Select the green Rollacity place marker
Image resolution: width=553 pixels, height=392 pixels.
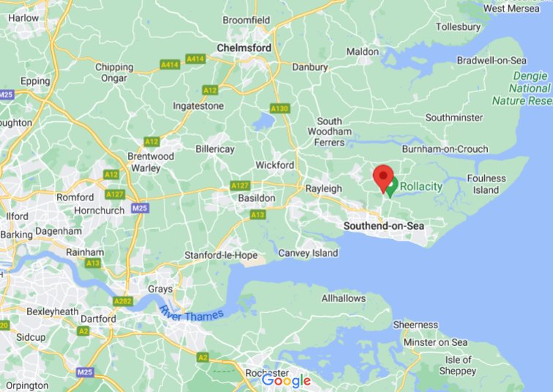click(x=393, y=187)
